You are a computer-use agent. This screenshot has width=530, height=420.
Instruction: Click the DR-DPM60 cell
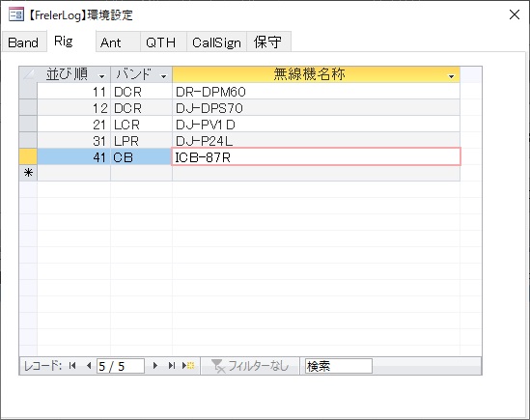click(x=316, y=92)
